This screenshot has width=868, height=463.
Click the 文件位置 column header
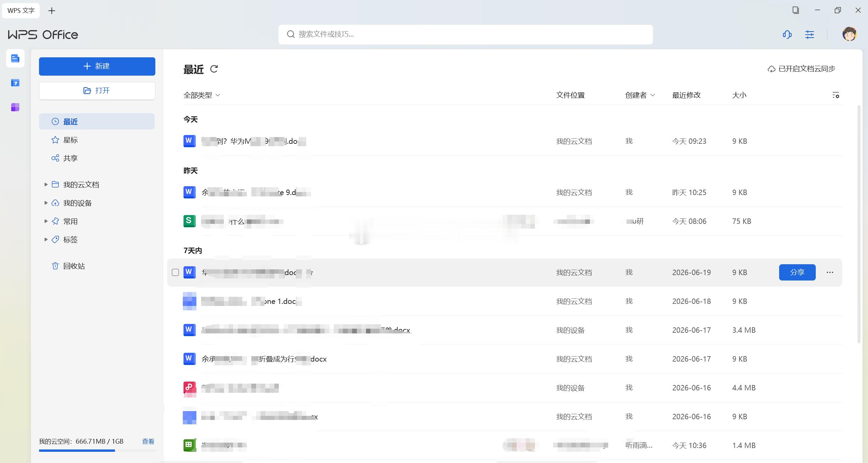pos(571,95)
